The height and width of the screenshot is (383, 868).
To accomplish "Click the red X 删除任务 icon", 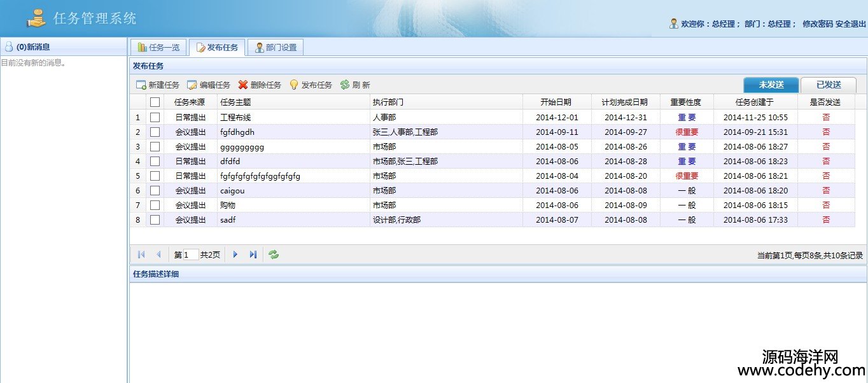I will pos(243,85).
